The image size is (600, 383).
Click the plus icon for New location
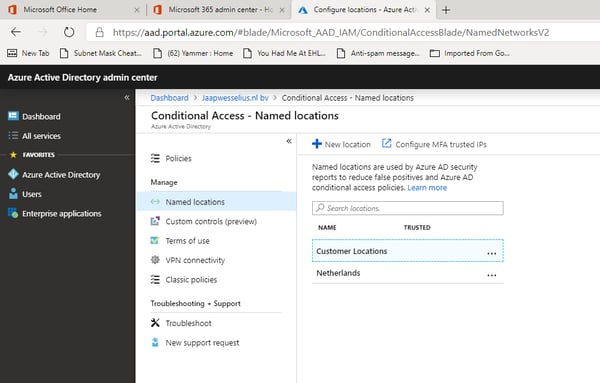[x=317, y=144]
